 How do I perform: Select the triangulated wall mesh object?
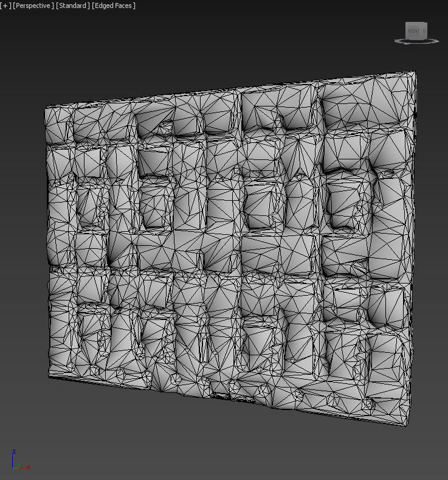pos(230,248)
